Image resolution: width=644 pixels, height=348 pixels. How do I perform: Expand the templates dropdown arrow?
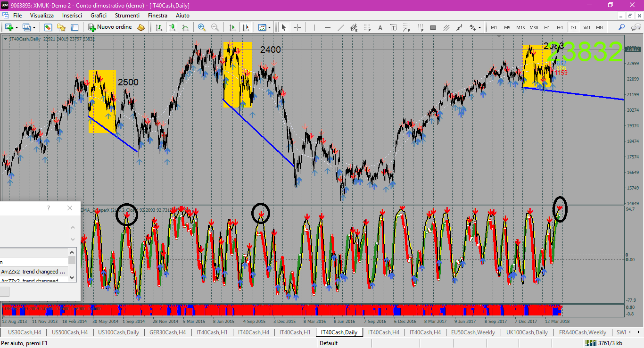coord(270,27)
